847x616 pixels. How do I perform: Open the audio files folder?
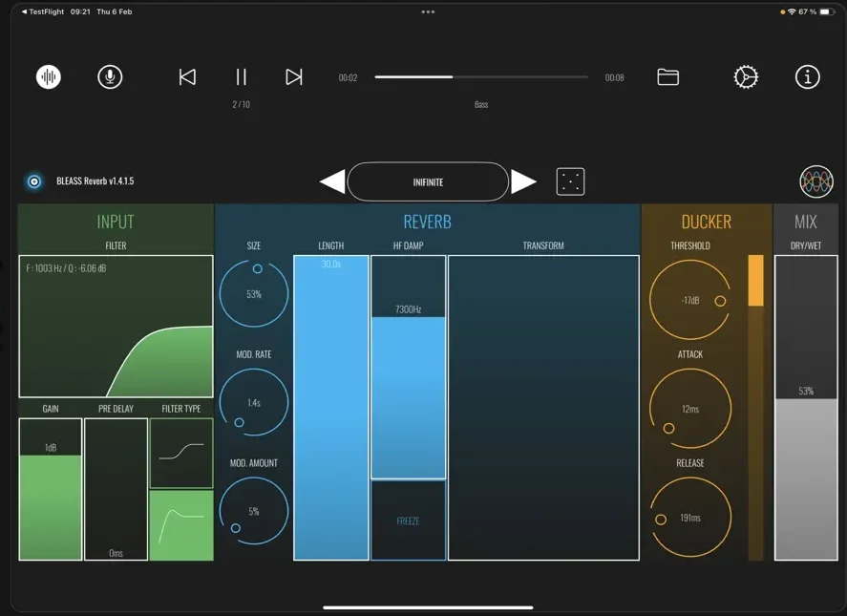(x=668, y=76)
